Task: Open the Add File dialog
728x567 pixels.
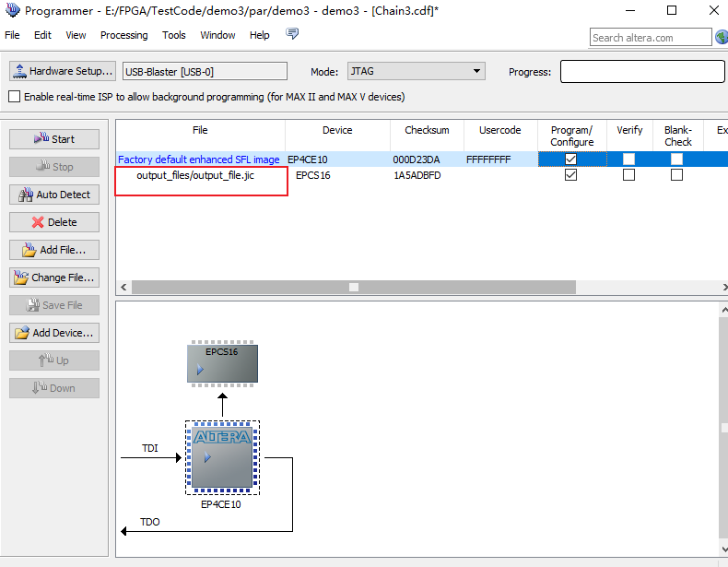Action: coord(54,250)
